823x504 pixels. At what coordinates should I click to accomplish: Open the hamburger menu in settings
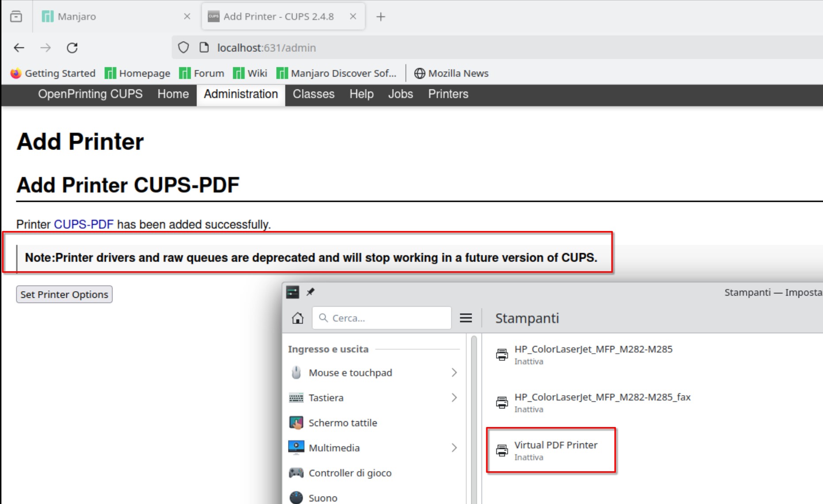coord(465,318)
